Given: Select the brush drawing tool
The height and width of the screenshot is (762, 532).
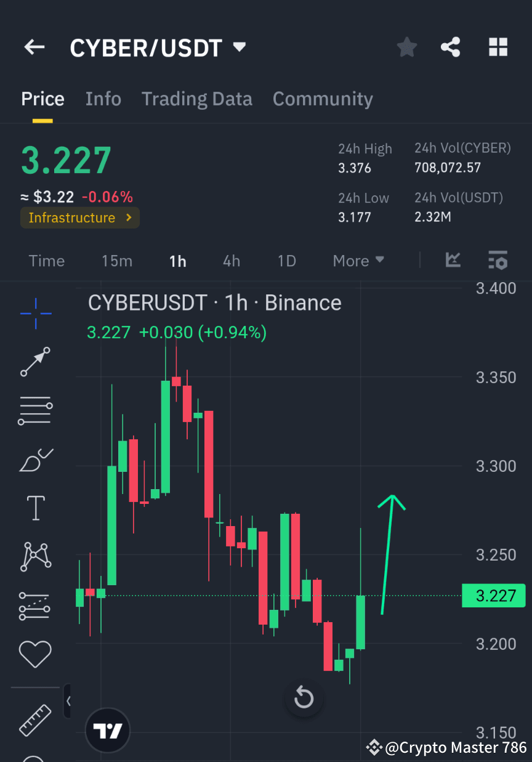Looking at the screenshot, I should pos(35,460).
